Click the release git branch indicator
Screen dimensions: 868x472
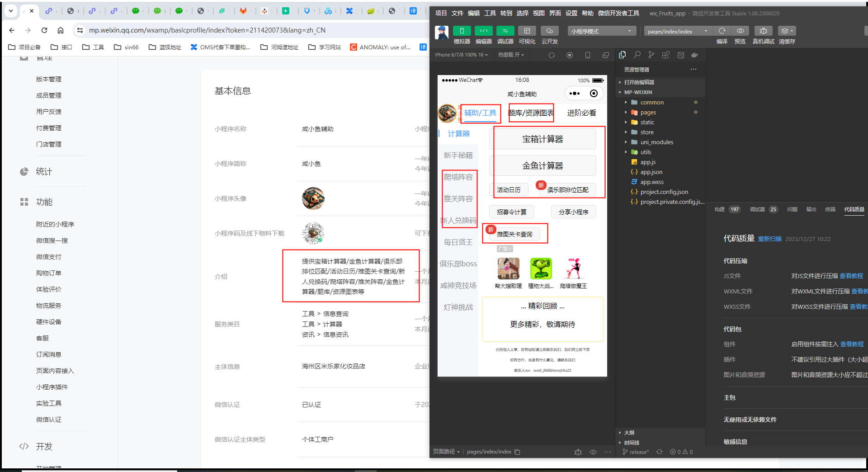pyautogui.click(x=636, y=452)
